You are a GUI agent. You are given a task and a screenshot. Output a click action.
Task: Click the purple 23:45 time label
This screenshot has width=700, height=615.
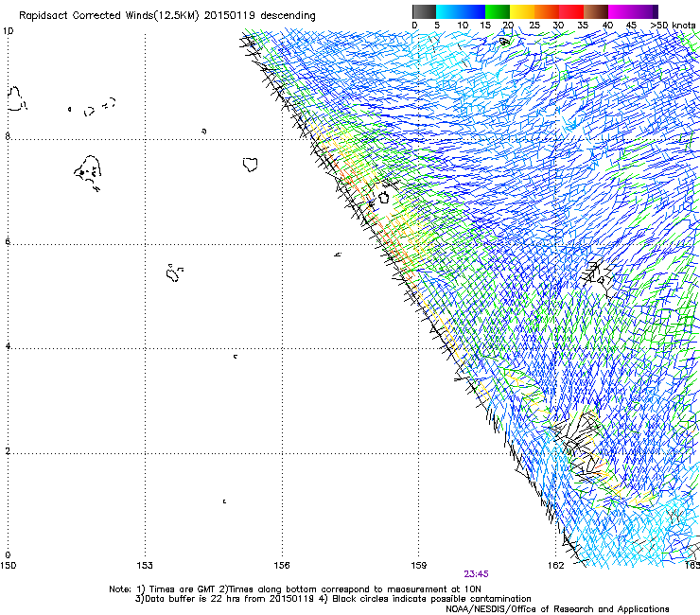(x=476, y=574)
